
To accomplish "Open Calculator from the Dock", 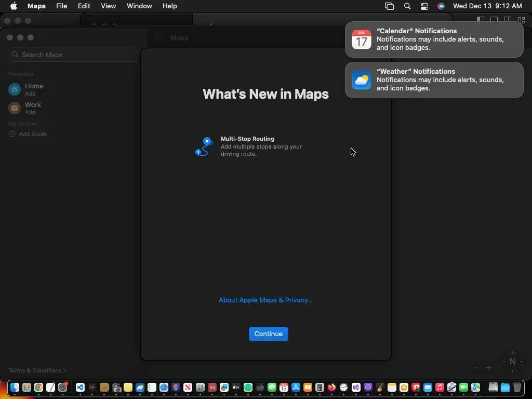I will coord(320,387).
